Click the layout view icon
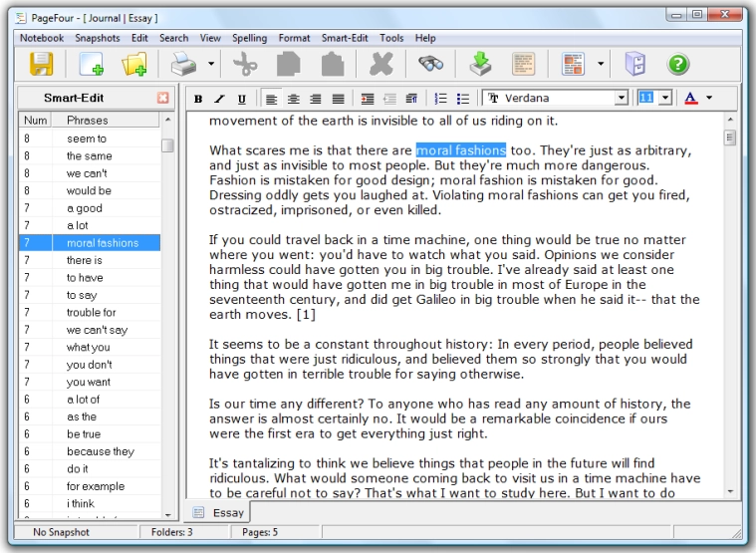Image resolution: width=756 pixels, height=553 pixels. pos(574,64)
